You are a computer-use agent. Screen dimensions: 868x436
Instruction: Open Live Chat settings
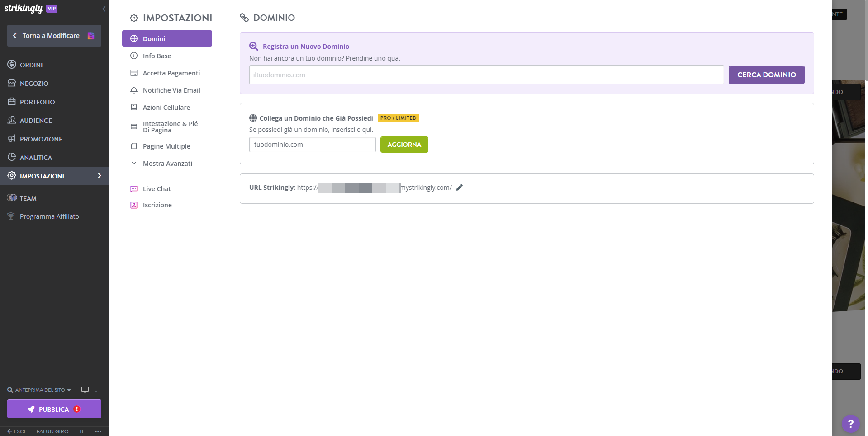[x=157, y=189]
